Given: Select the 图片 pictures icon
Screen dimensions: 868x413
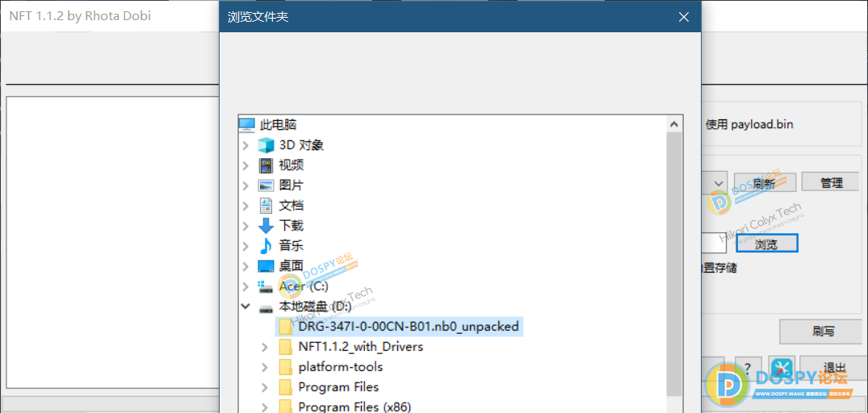Looking at the screenshot, I should tap(266, 186).
